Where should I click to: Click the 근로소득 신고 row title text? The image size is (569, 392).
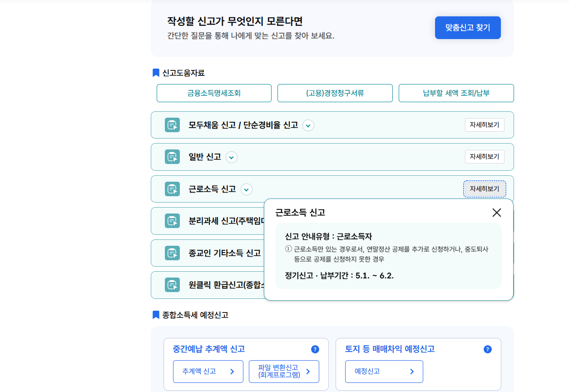point(212,189)
